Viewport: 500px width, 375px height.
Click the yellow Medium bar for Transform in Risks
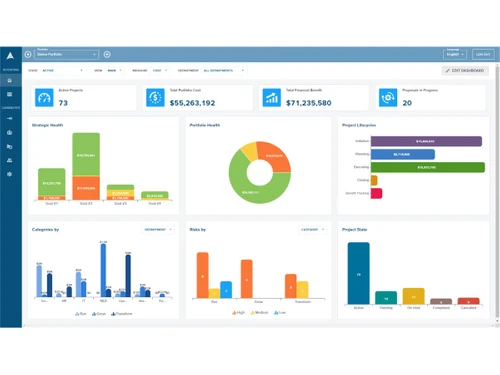pyautogui.click(x=302, y=290)
